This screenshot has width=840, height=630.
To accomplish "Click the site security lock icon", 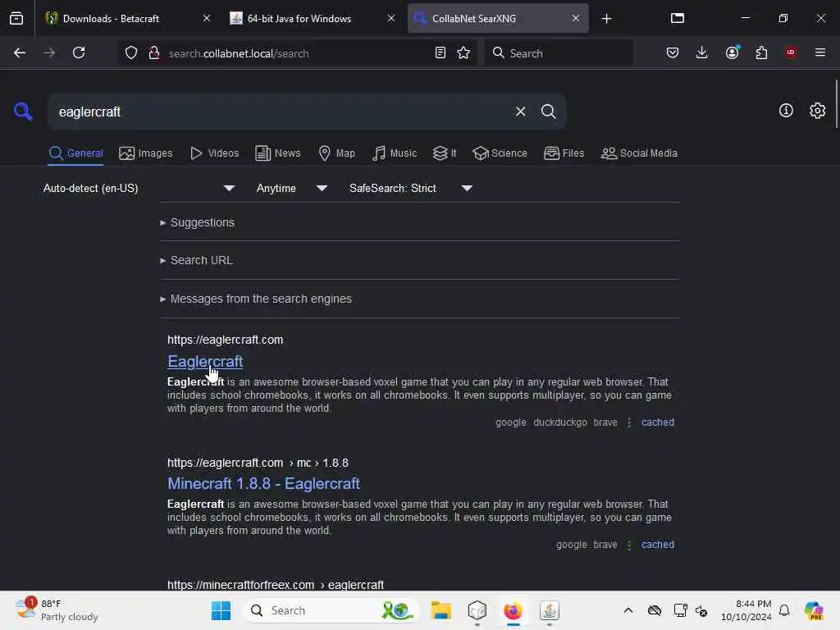I will click(154, 53).
